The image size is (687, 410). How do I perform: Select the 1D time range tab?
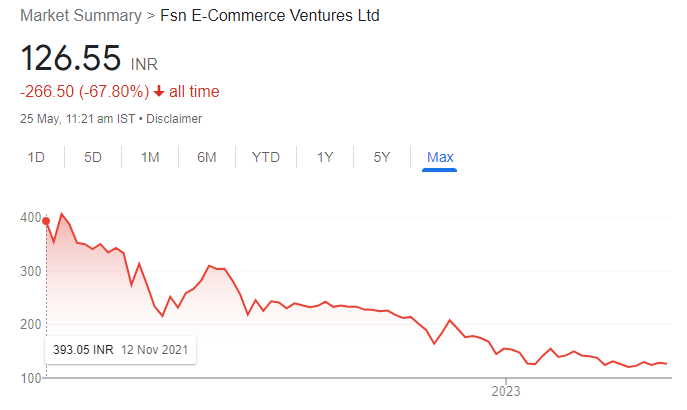[36, 157]
